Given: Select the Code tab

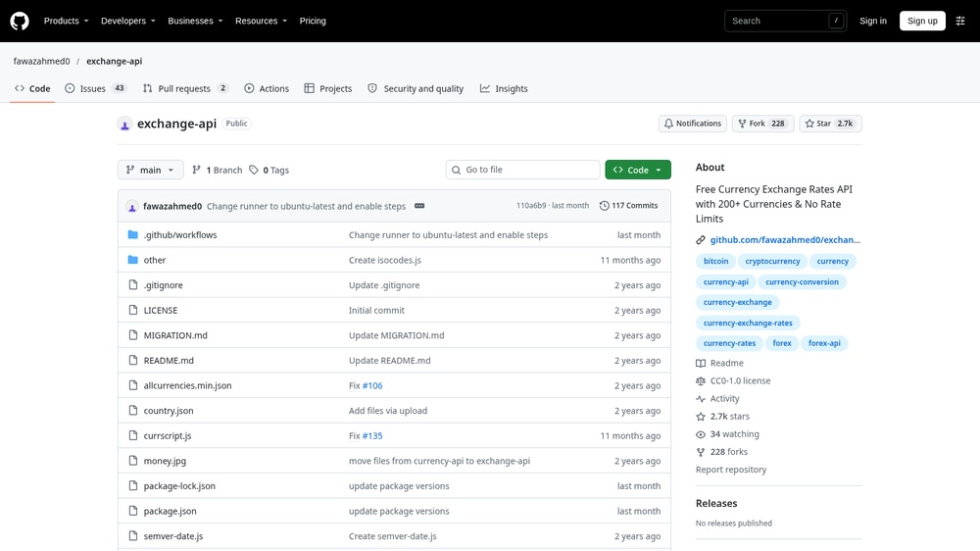Looking at the screenshot, I should tap(32, 89).
